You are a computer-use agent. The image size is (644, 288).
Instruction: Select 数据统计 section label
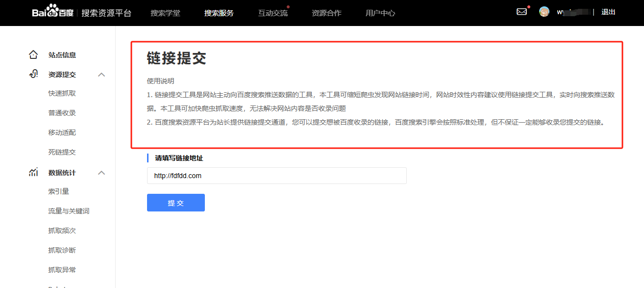[62, 173]
